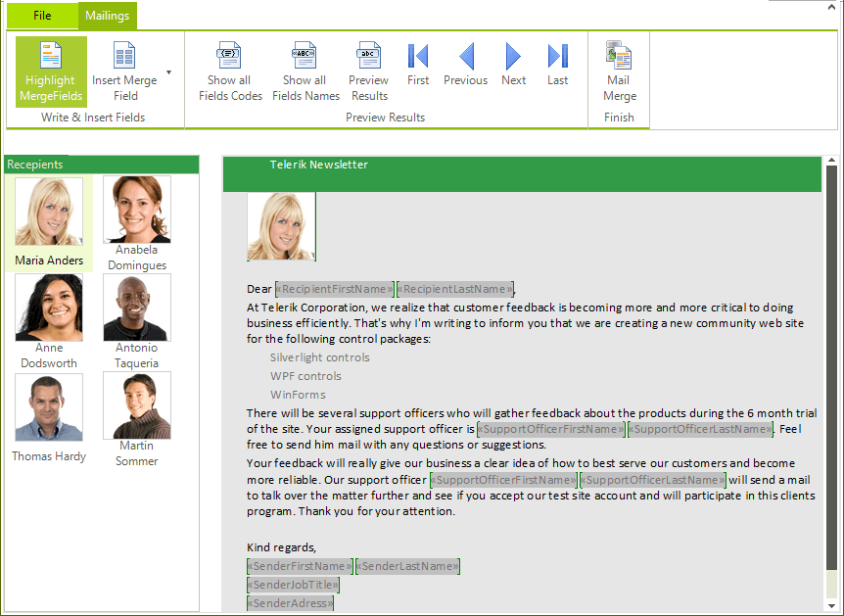
Task: Click the «RecipientLastName» merge field
Action: pyautogui.click(x=455, y=289)
